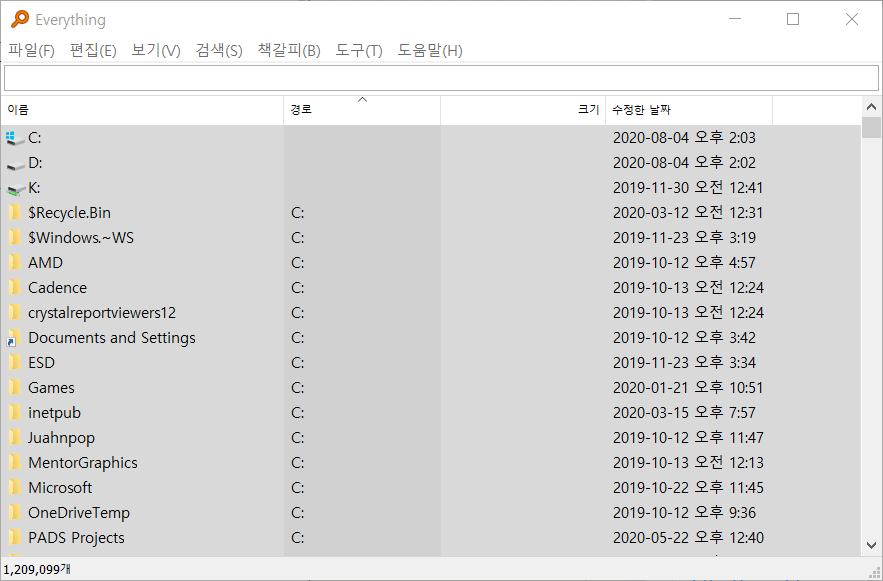This screenshot has height=581, width=883.
Task: Click the Games folder icon
Action: (x=15, y=387)
